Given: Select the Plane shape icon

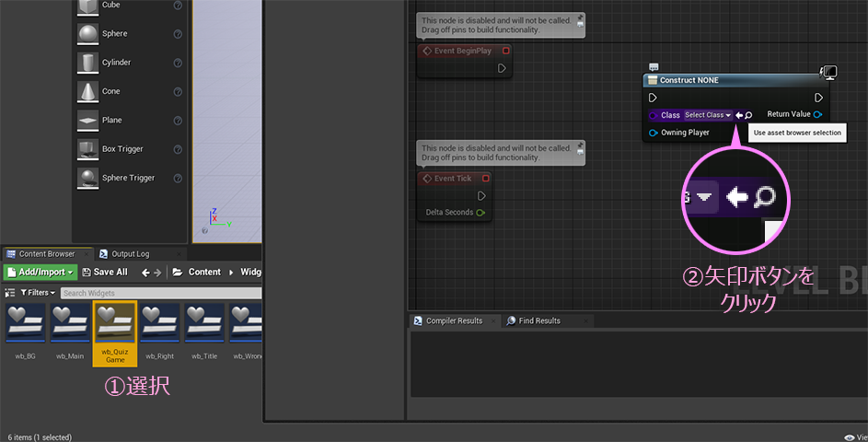Looking at the screenshot, I should [x=87, y=121].
